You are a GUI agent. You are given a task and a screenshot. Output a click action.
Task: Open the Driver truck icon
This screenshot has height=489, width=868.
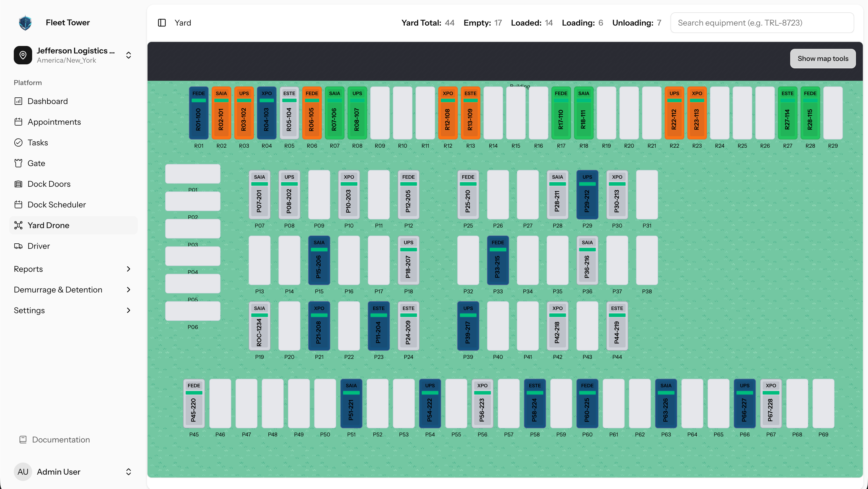[19, 246]
